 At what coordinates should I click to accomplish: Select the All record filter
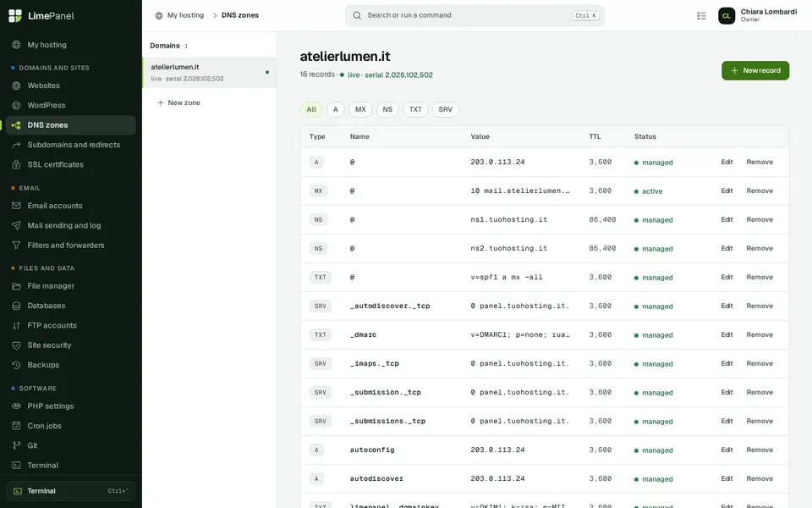click(x=310, y=109)
